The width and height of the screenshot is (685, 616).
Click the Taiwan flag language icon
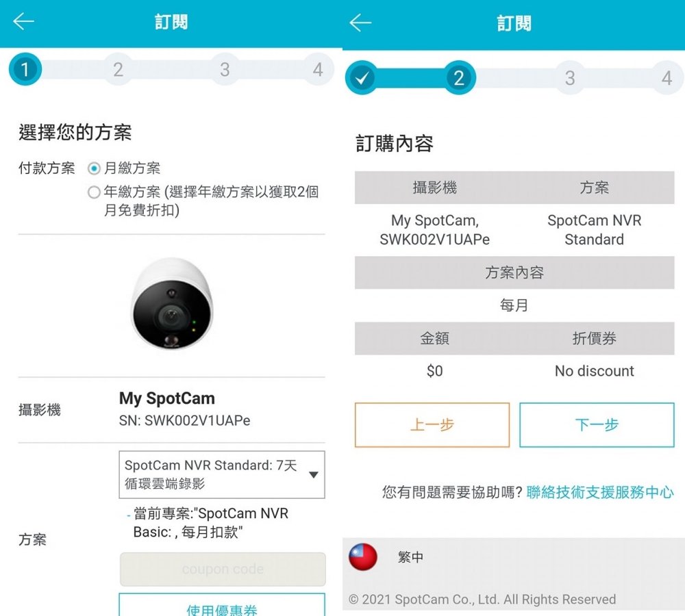pyautogui.click(x=363, y=557)
